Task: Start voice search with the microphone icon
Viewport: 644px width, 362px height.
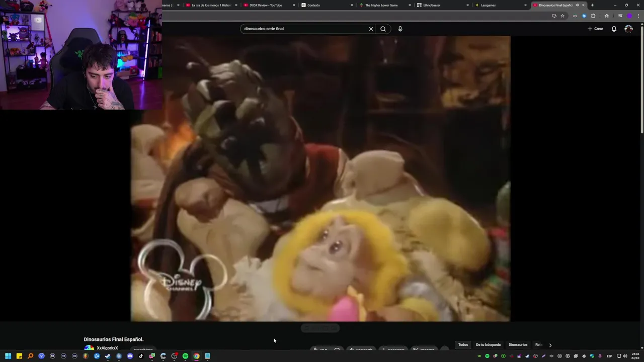Action: [400, 29]
